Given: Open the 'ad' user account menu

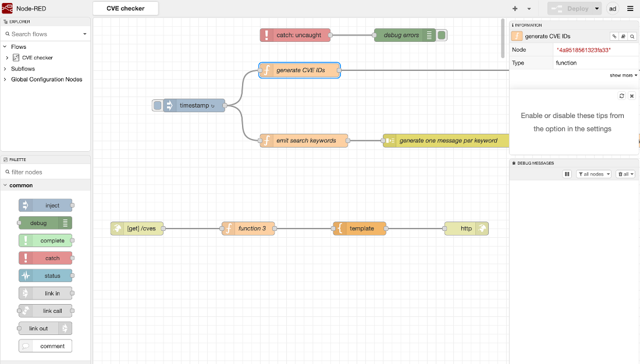Looking at the screenshot, I should [x=613, y=9].
